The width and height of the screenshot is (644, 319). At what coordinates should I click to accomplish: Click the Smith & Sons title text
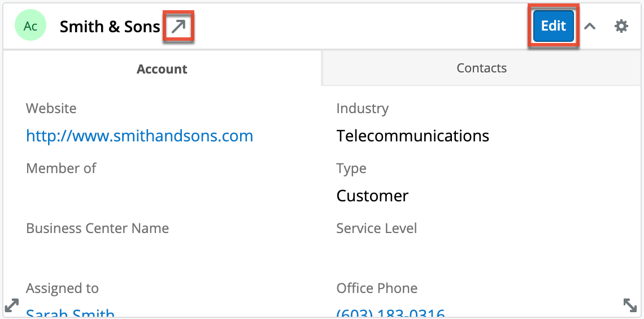coord(110,27)
